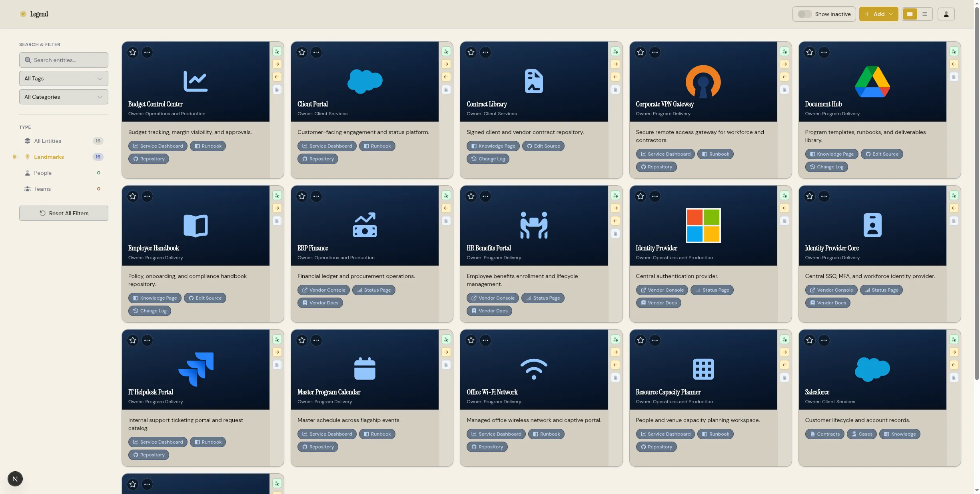Screen dimensions: 980x494
Task: Open more options on Client Portal card
Action: click(x=316, y=52)
